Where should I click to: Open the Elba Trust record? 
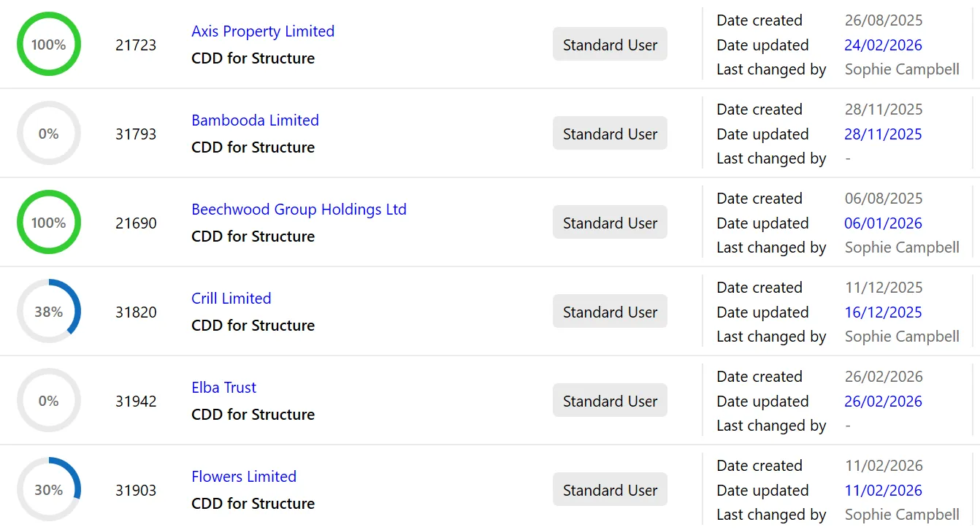(223, 387)
